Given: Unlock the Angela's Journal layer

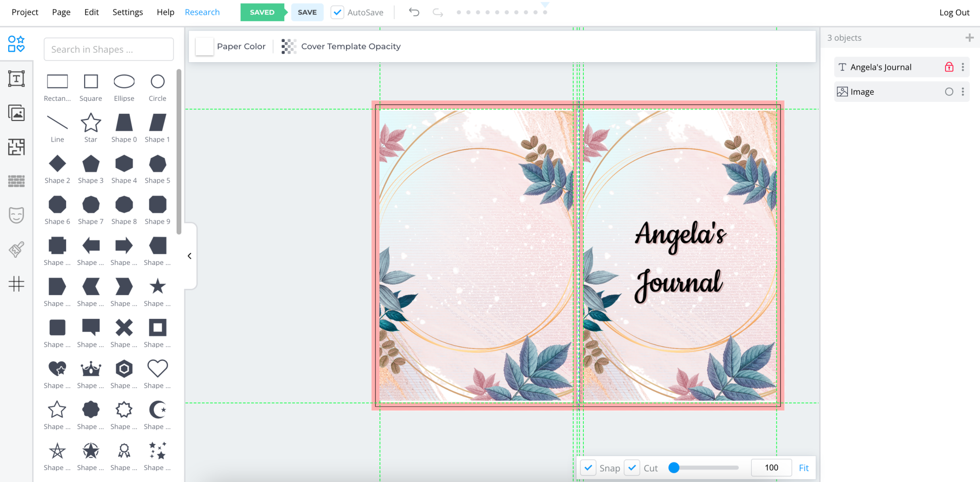Looking at the screenshot, I should click(949, 67).
